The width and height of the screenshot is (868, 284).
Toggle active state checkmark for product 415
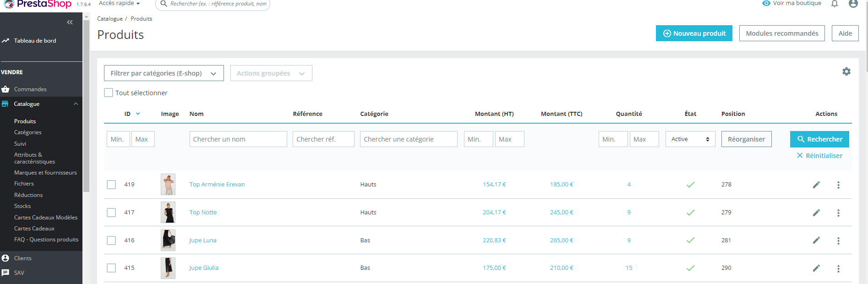click(x=690, y=268)
